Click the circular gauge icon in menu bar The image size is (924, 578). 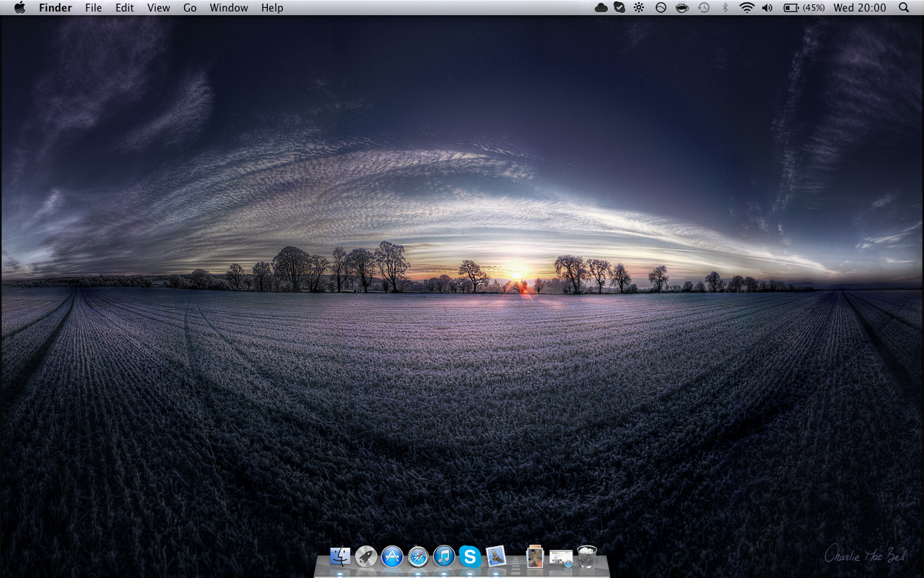[x=661, y=7]
